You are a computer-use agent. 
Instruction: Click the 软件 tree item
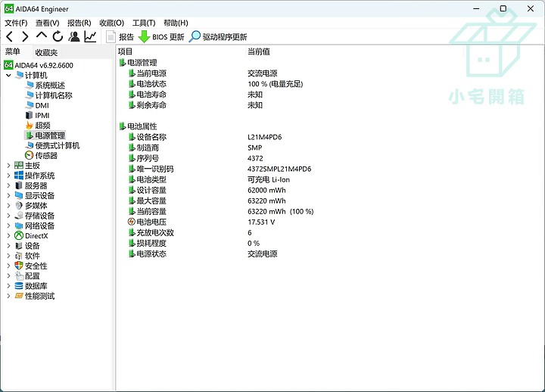pos(27,256)
